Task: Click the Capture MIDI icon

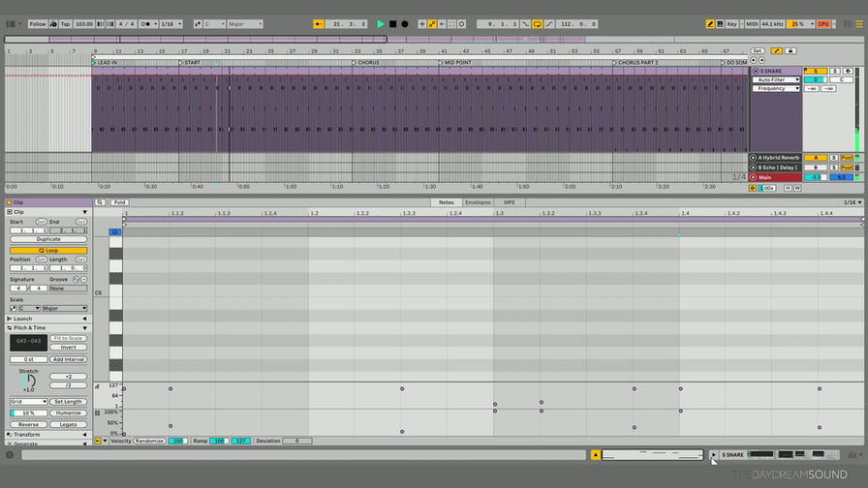Action: pyautogui.click(x=451, y=24)
